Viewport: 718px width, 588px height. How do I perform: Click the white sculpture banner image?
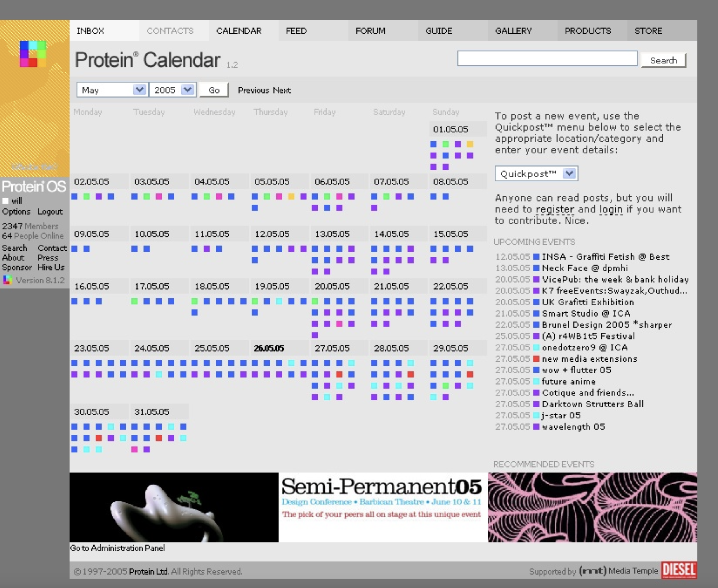point(174,507)
